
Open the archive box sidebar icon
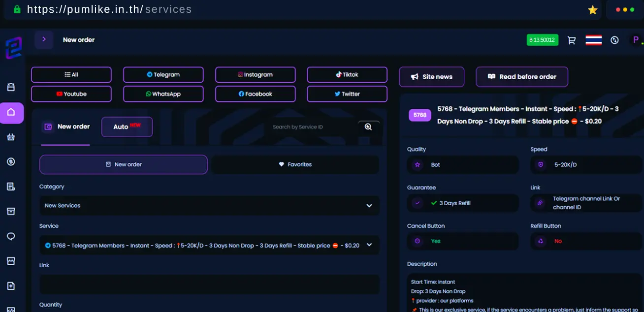point(11,211)
